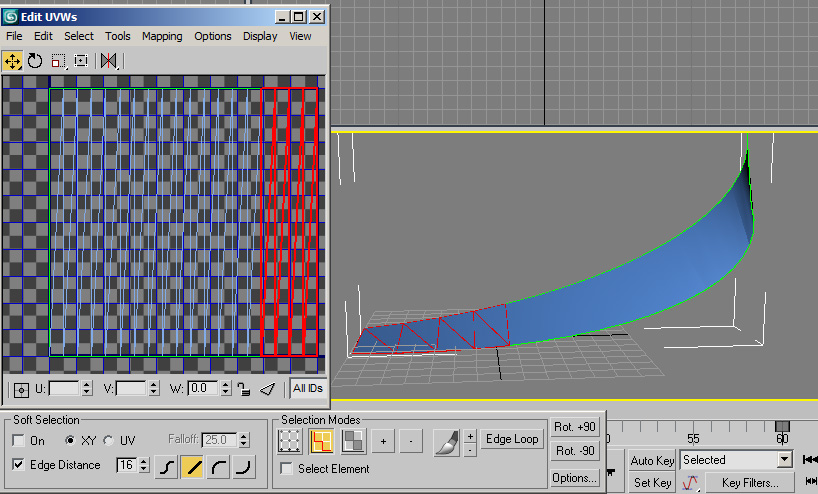The image size is (818, 494).
Task: Select the Scale tool icon
Action: point(58,61)
